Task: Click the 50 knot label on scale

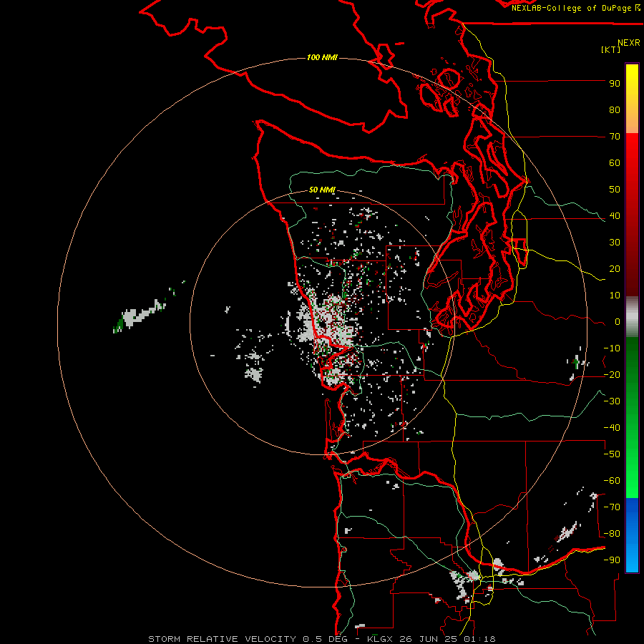Action: pos(615,190)
